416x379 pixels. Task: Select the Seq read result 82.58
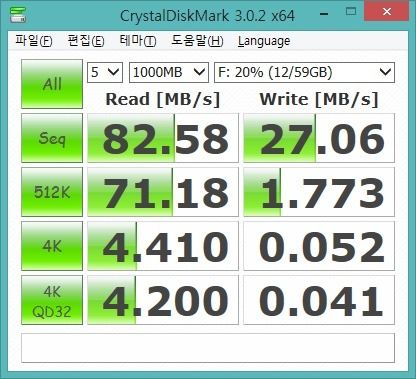click(163, 138)
